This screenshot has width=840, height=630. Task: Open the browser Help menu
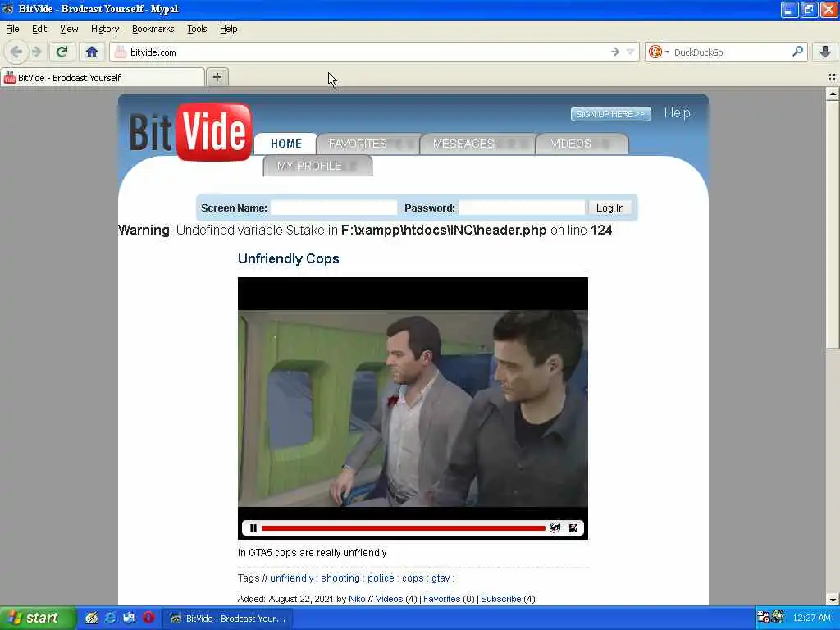[x=229, y=29]
